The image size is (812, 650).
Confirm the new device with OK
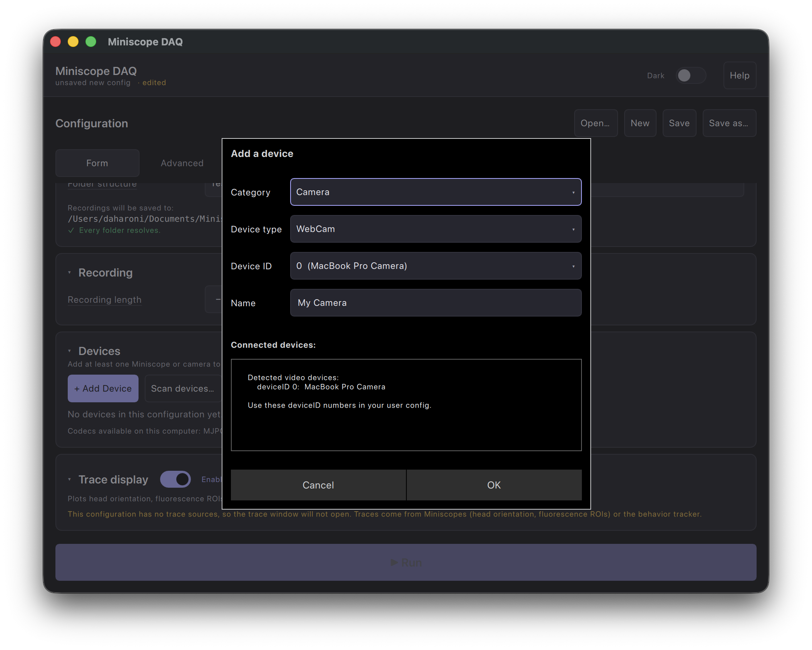[x=494, y=485]
